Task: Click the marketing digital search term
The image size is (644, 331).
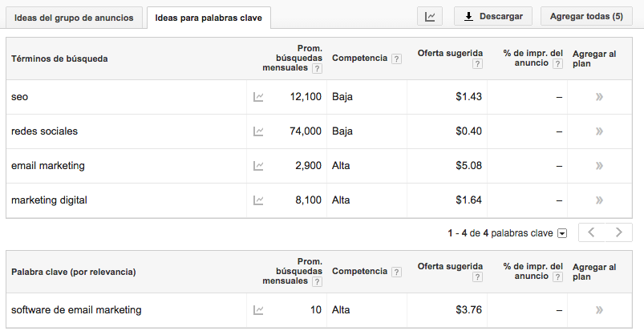Action: (x=49, y=200)
